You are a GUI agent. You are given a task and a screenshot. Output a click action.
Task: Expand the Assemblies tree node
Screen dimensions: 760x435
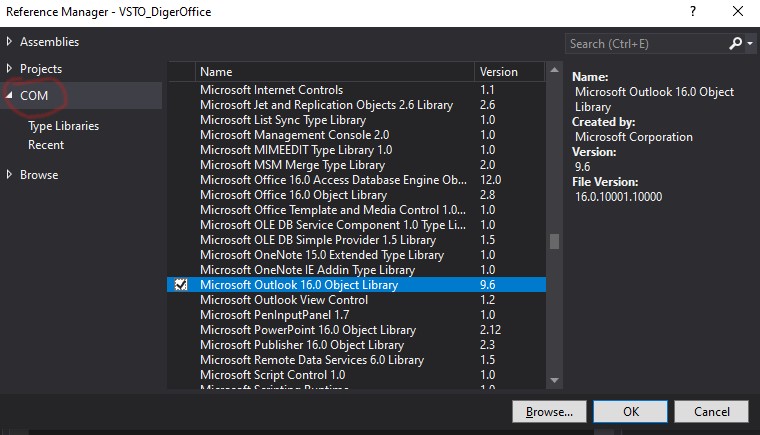click(x=9, y=42)
